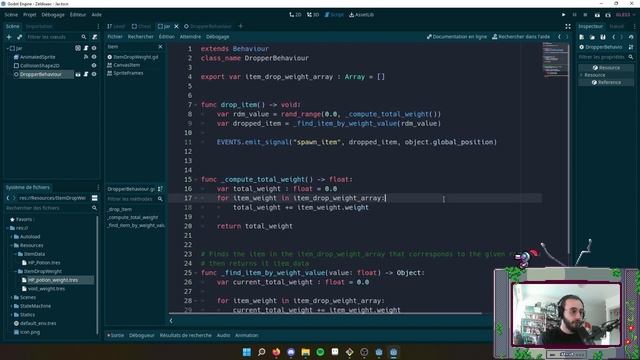
Task: Toggle alphabetical sorting of the methods list
Action: click(x=160, y=189)
